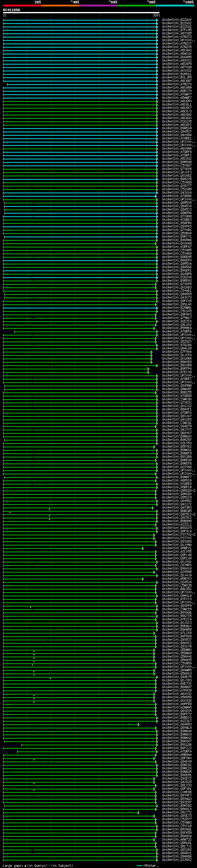The image size is (197, 868).
Task: Click the orange ~40% identity legend segment
Action: coord(60,6)
